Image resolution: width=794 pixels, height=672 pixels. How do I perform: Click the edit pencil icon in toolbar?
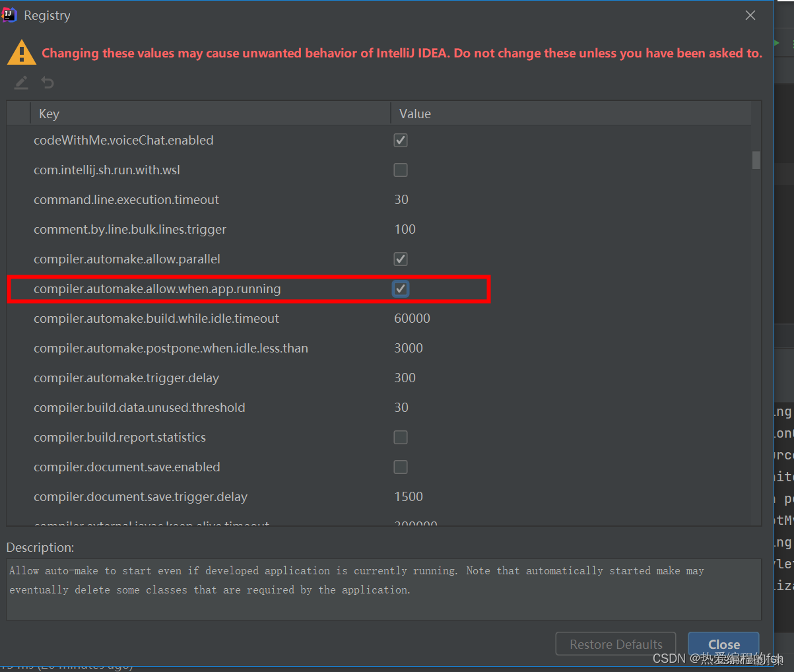[x=21, y=83]
